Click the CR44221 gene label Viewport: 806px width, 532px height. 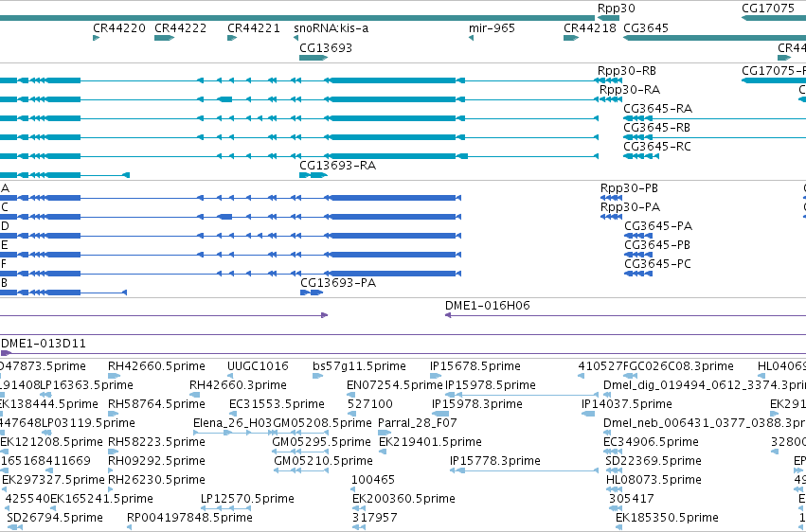tap(254, 28)
